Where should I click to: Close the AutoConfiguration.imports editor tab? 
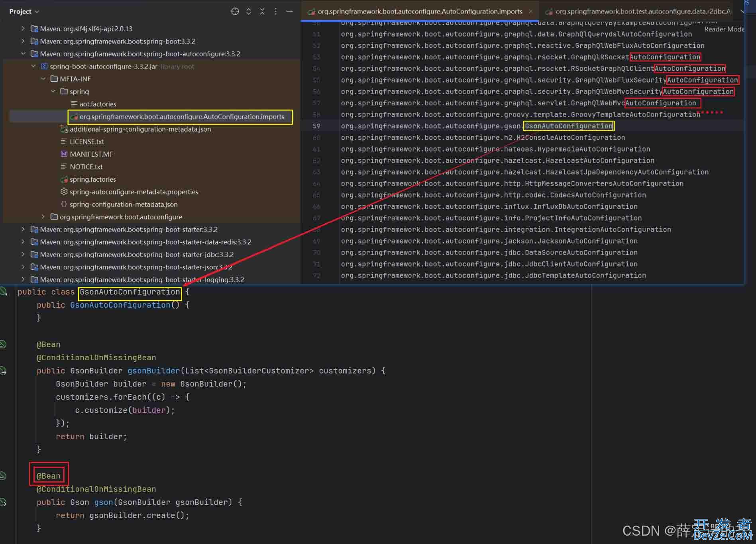click(531, 12)
